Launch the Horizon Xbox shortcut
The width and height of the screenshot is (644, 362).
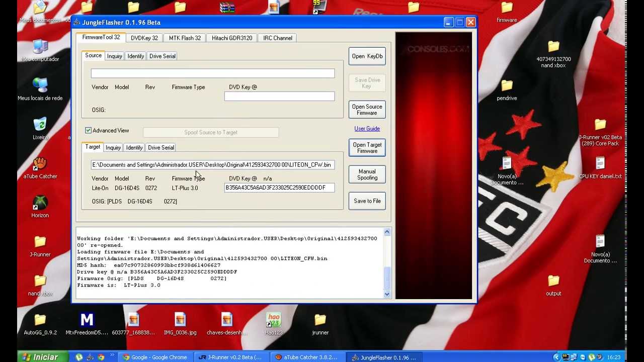coord(40,204)
